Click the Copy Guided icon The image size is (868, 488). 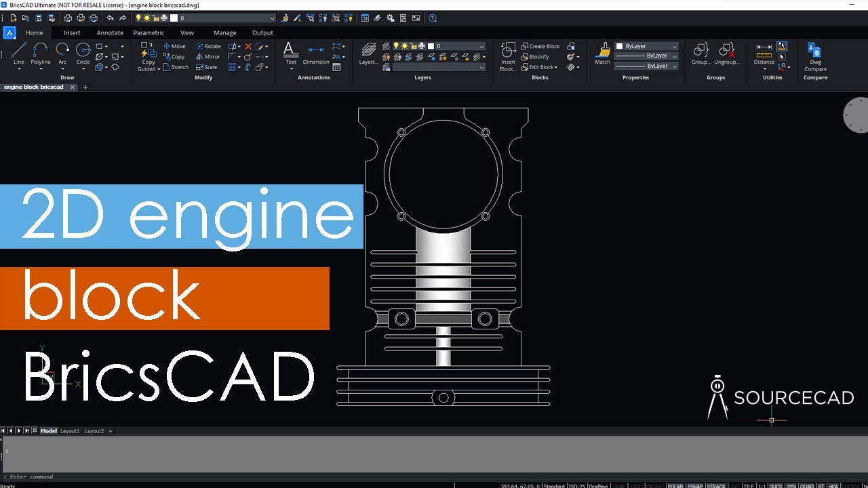click(149, 50)
